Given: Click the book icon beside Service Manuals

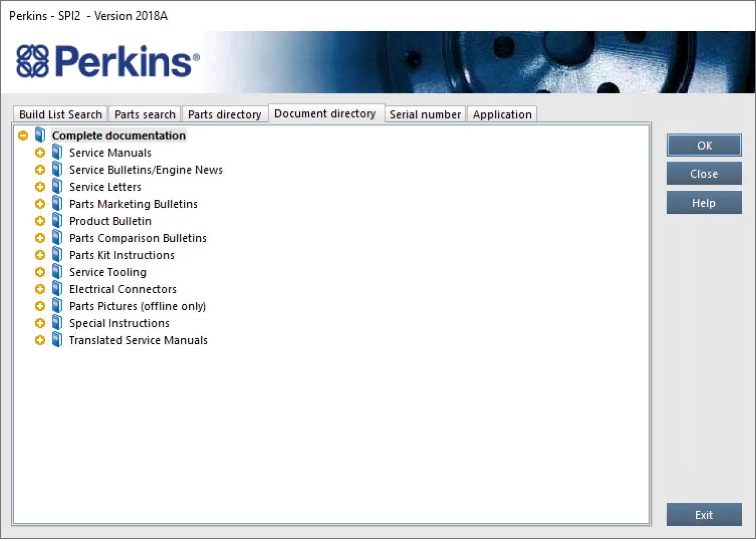Looking at the screenshot, I should [x=57, y=152].
